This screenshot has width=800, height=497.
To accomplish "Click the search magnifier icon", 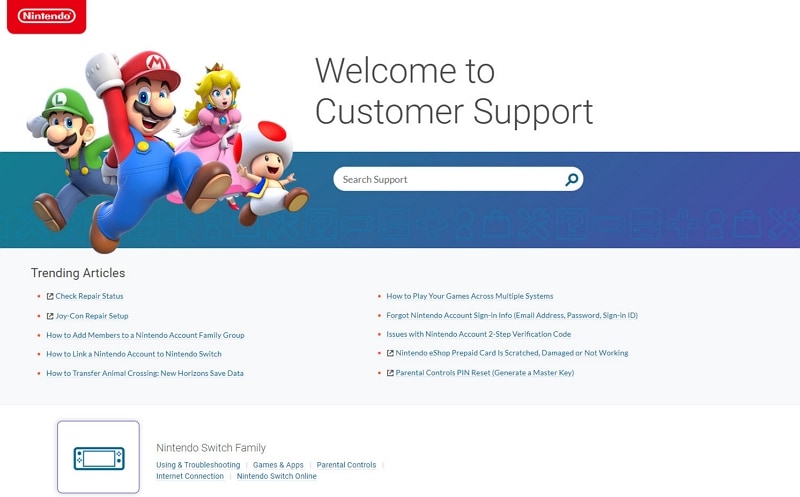I will click(x=571, y=179).
